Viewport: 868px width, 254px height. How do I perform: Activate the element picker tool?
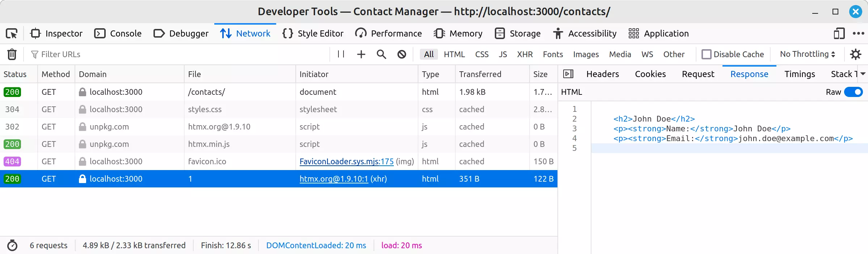point(12,34)
